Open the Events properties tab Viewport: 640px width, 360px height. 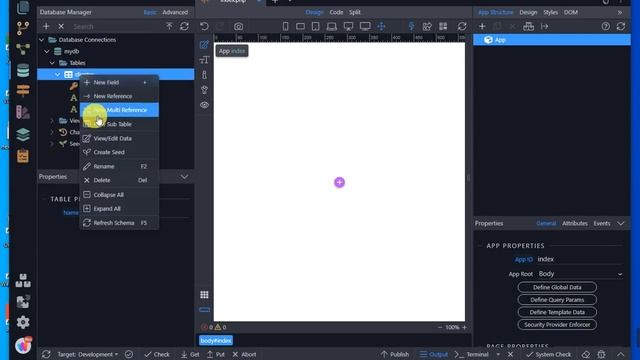[602, 223]
